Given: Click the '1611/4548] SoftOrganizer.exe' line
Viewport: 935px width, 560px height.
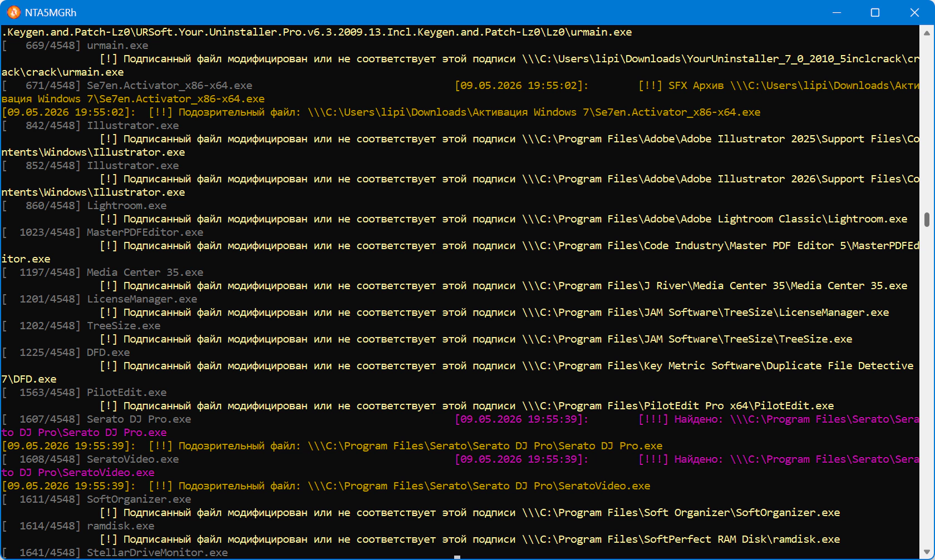Looking at the screenshot, I should [x=96, y=499].
